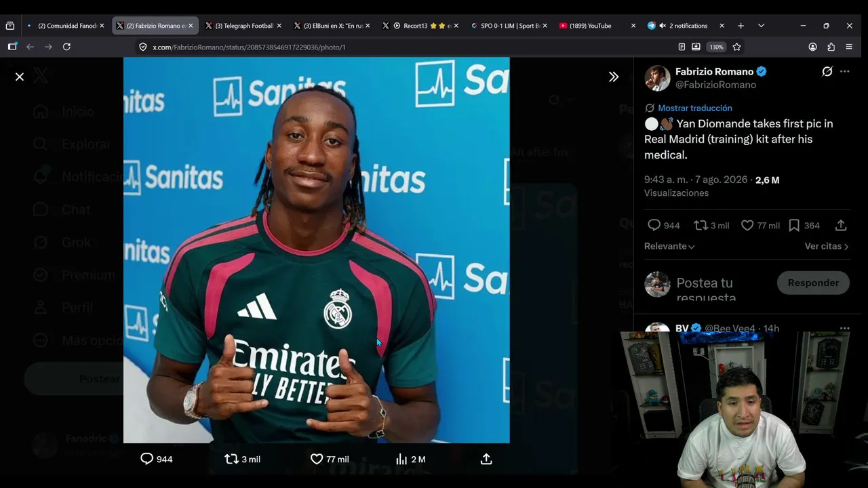Reload the current page

(x=66, y=47)
